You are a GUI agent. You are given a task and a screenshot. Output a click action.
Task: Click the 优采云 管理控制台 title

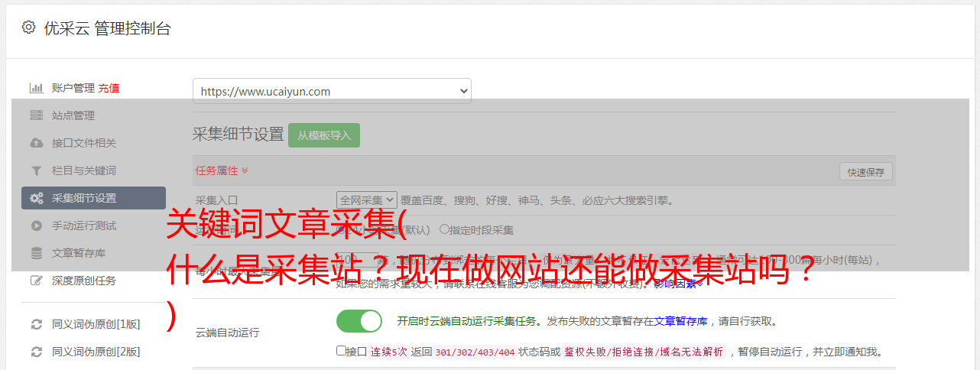[108, 28]
